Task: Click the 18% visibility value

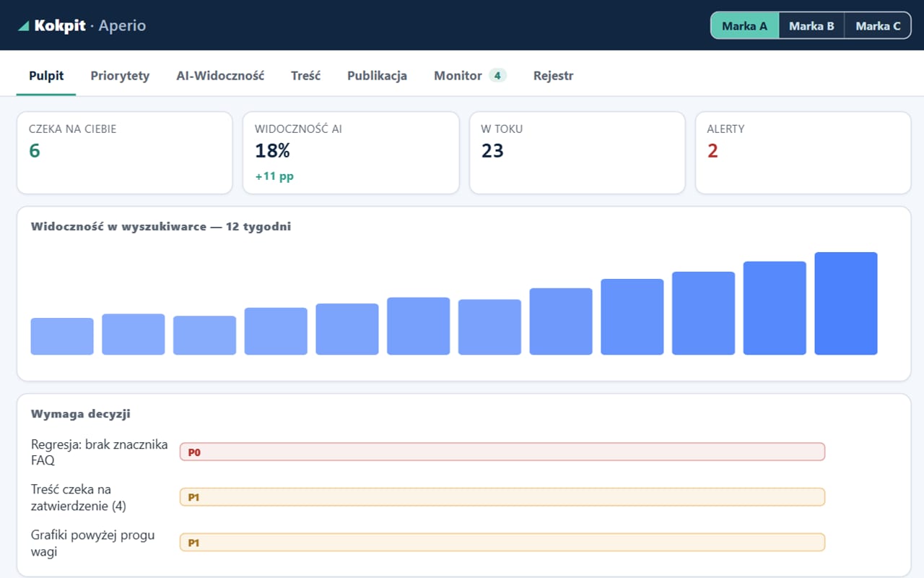Action: (272, 151)
